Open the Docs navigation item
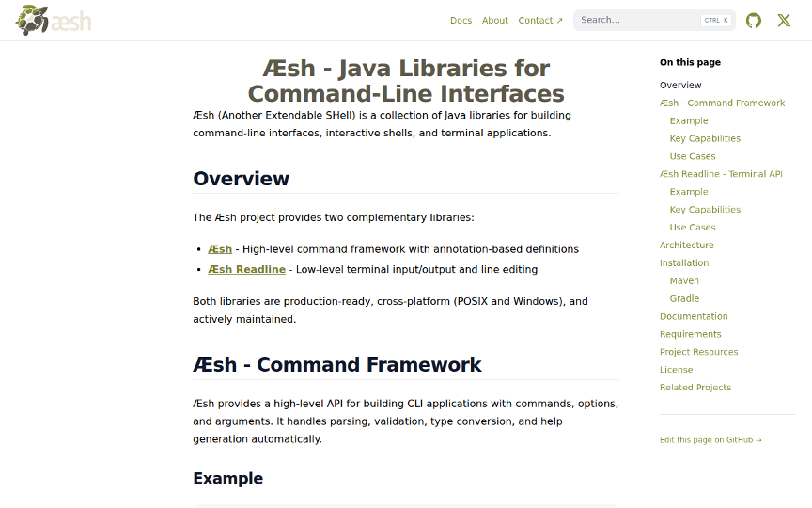The image size is (812, 508). 461,21
